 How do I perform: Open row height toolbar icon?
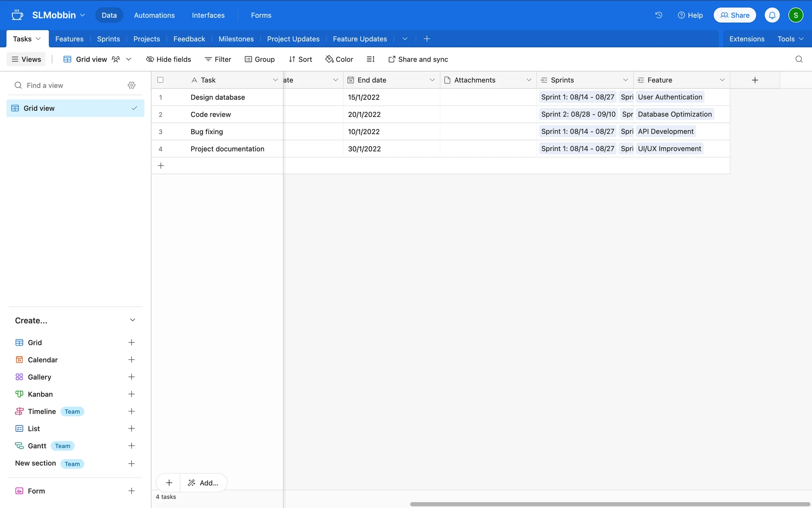point(370,59)
